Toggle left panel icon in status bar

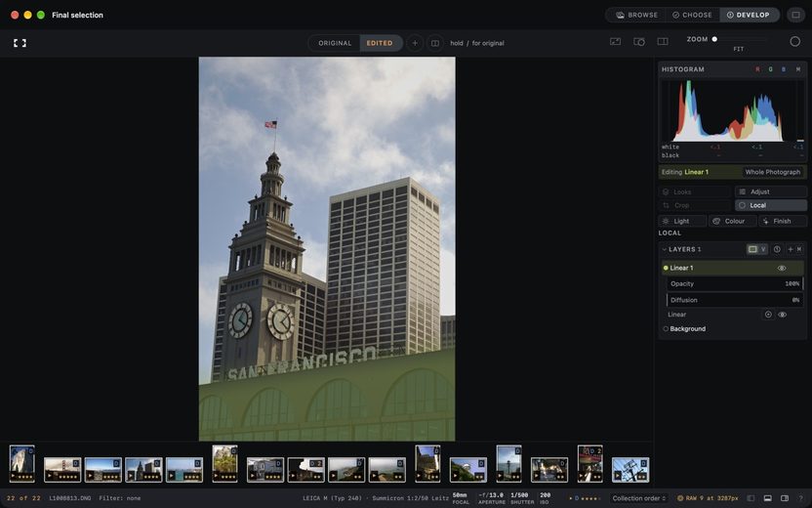[751, 498]
